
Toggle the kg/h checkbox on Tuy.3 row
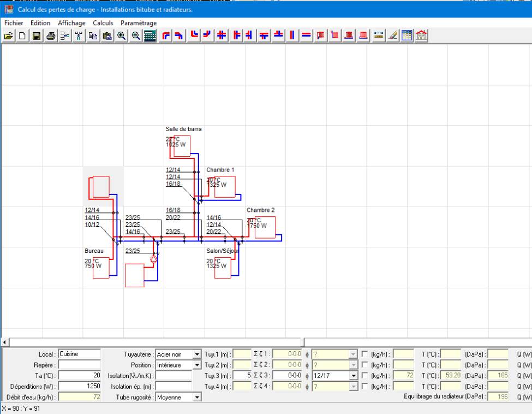pos(365,376)
